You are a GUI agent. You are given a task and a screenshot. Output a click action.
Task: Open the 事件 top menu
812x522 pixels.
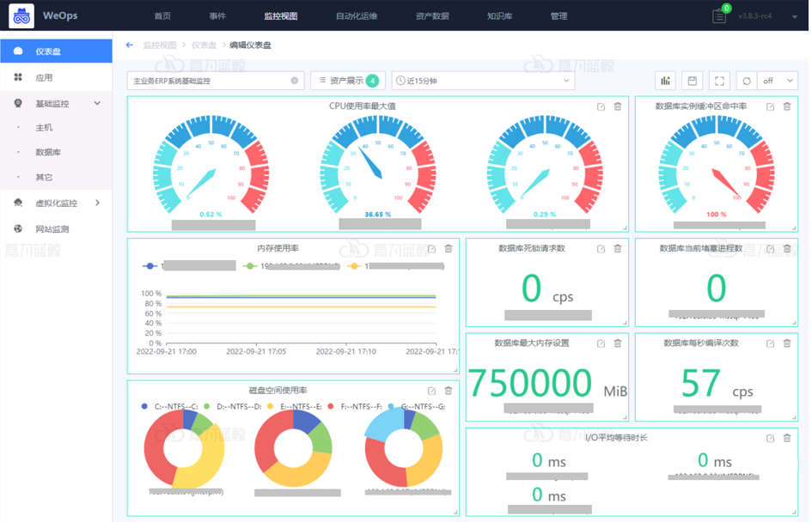tap(217, 16)
